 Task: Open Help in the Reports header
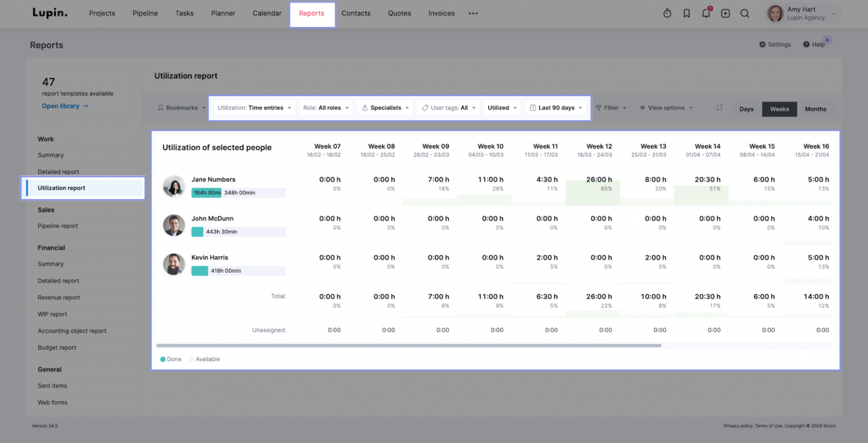tap(814, 44)
